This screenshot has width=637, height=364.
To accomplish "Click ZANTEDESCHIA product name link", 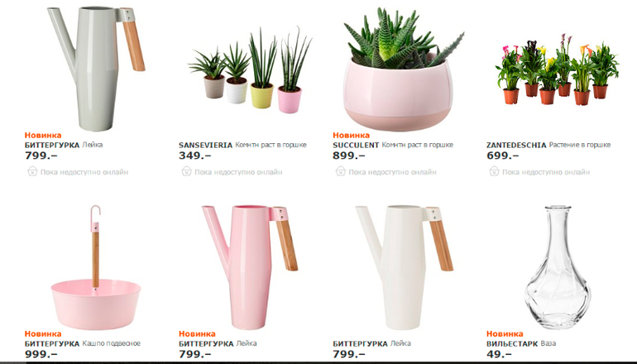I will 516,145.
